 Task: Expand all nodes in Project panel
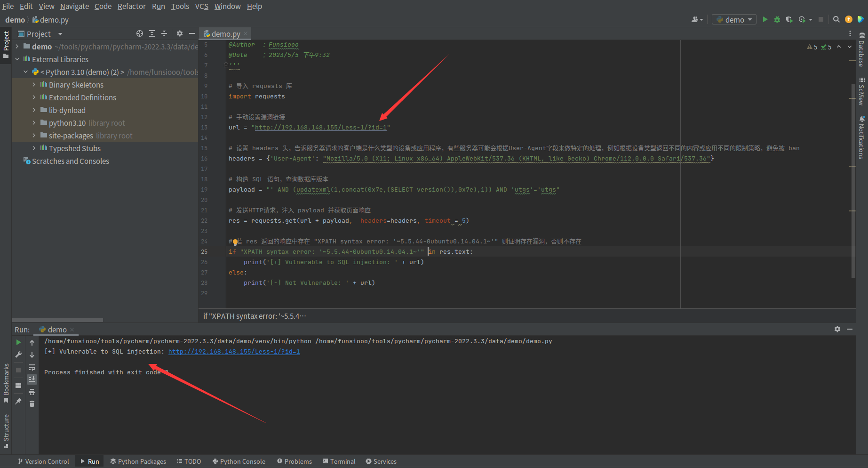pos(152,33)
